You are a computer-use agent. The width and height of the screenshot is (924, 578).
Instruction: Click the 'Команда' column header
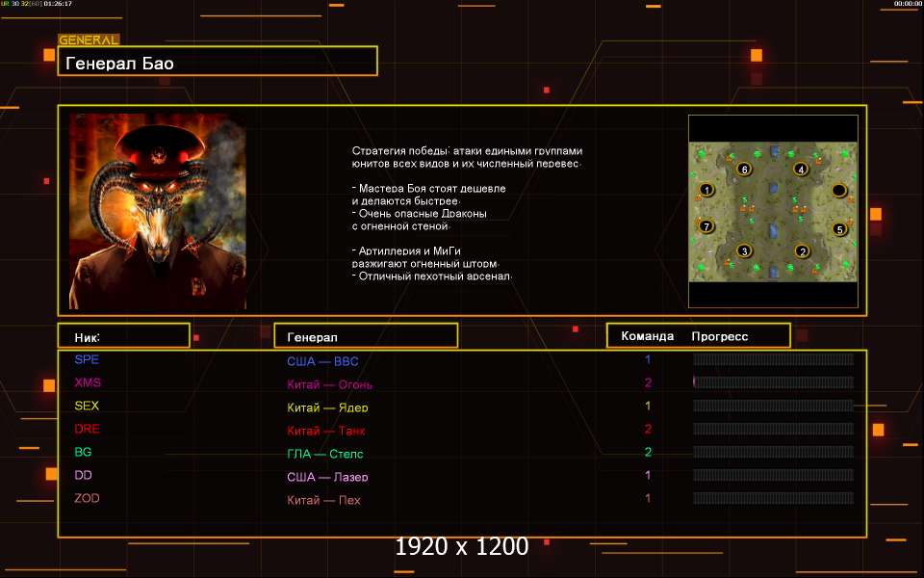click(x=647, y=336)
